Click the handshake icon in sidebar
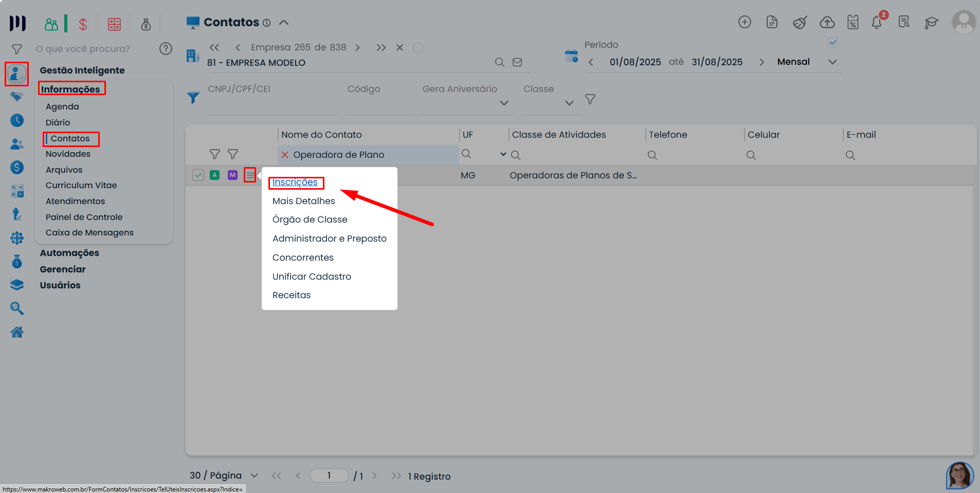This screenshot has height=493, width=980. click(x=17, y=97)
